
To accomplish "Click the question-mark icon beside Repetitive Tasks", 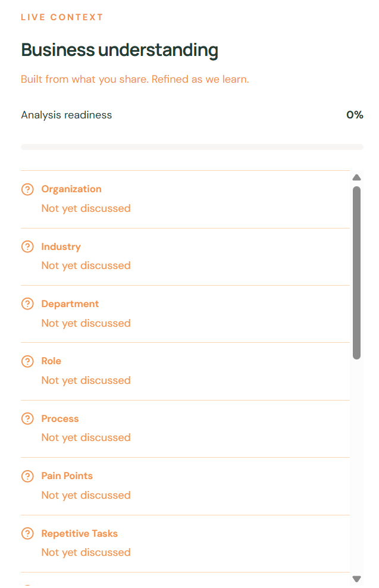I will tap(27, 533).
